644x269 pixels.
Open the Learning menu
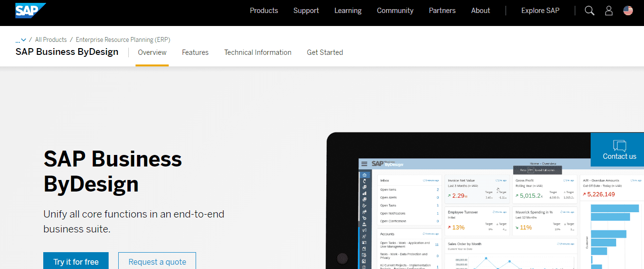pyautogui.click(x=348, y=11)
